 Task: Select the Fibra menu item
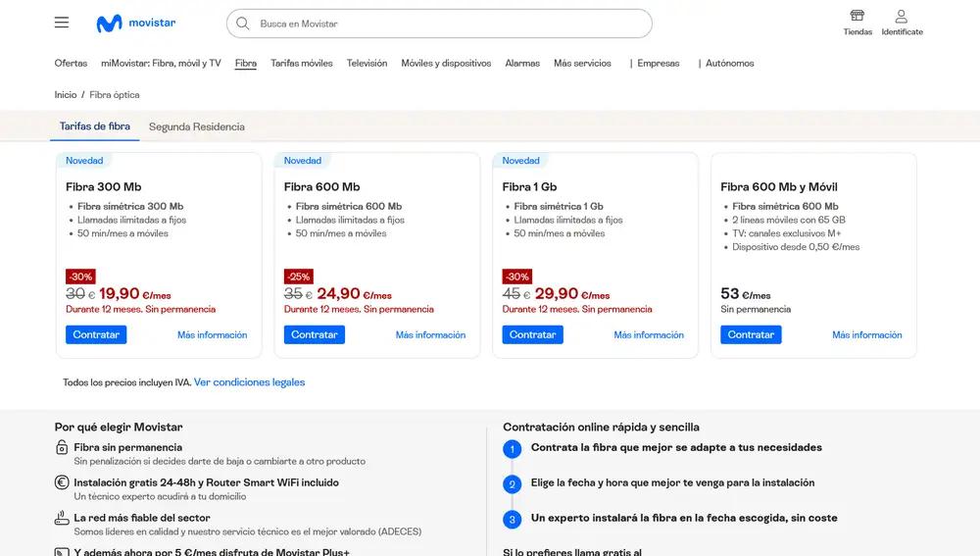coord(246,63)
